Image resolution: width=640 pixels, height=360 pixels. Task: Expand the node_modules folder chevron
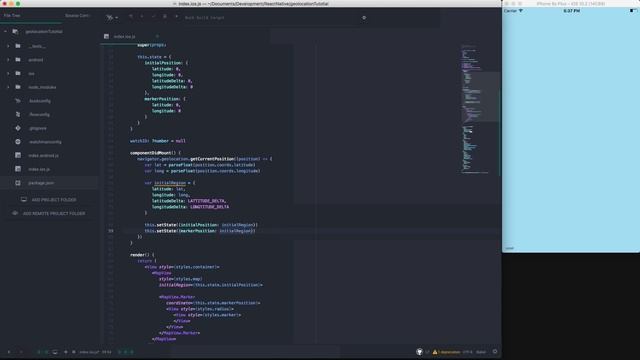coord(8,87)
